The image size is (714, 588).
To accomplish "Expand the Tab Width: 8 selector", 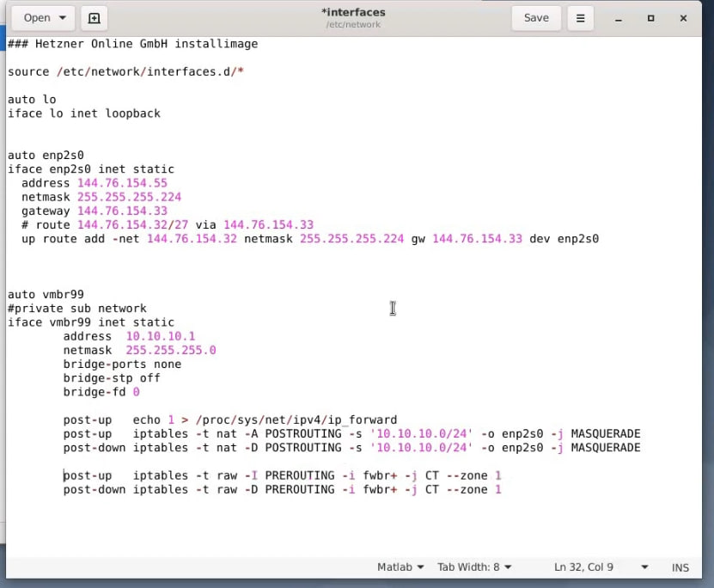I will (474, 567).
